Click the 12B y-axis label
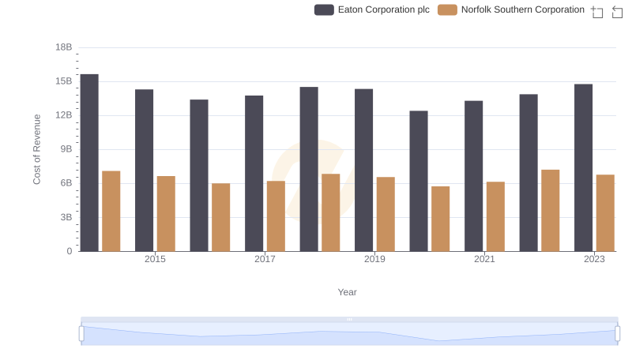Image resolution: width=632 pixels, height=364 pixels. [64, 115]
